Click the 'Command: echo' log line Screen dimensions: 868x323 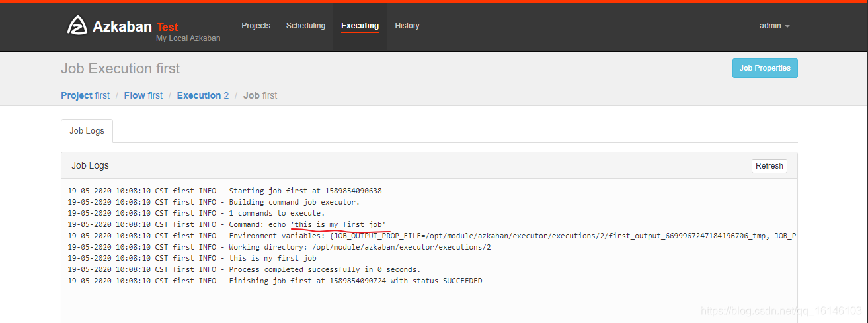[227, 224]
